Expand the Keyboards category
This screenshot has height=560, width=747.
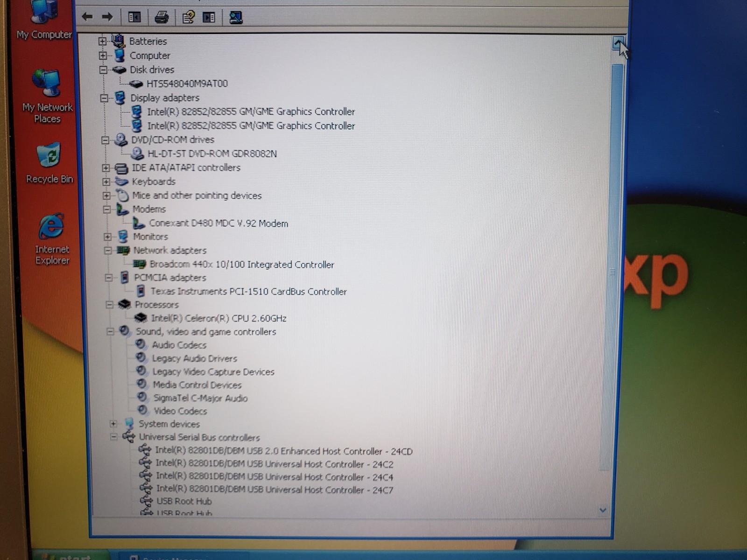coord(106,182)
